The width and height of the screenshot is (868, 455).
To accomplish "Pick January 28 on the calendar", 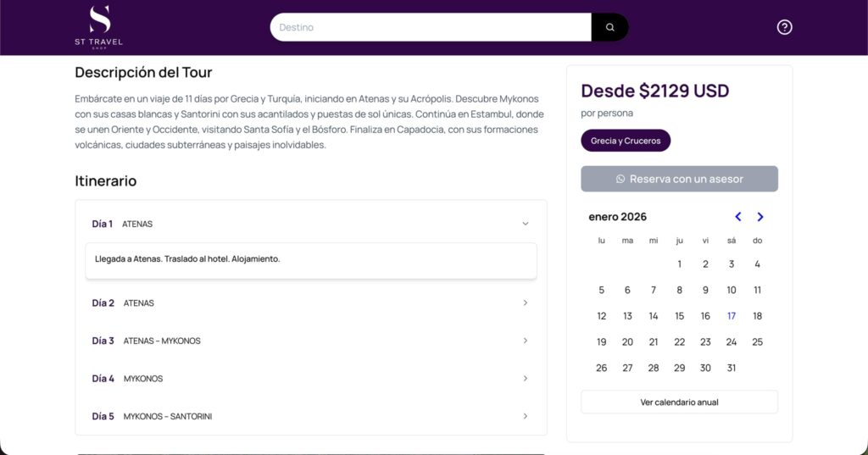I will click(x=654, y=368).
